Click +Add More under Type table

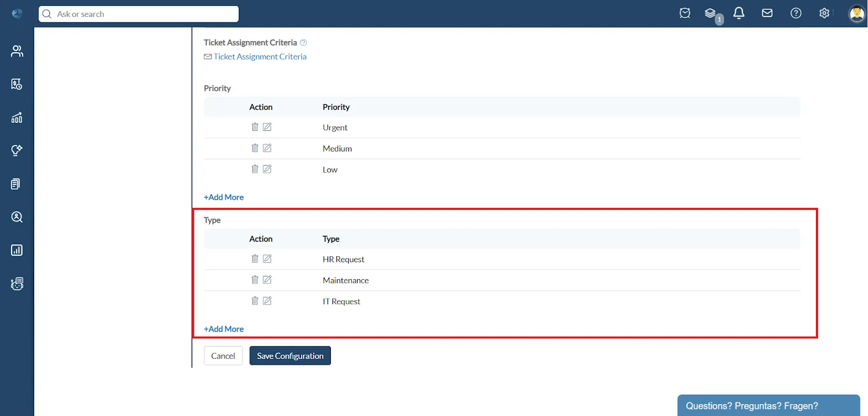tap(224, 329)
